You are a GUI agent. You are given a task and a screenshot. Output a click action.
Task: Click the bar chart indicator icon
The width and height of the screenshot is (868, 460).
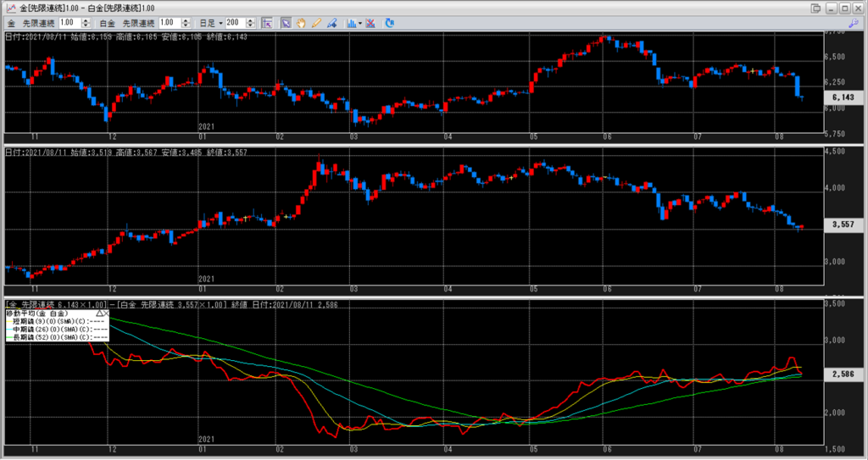[x=349, y=22]
